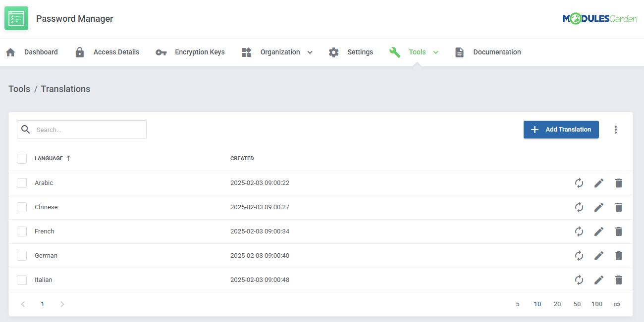Open the Documentation menu item
This screenshot has width=644, height=322.
497,52
